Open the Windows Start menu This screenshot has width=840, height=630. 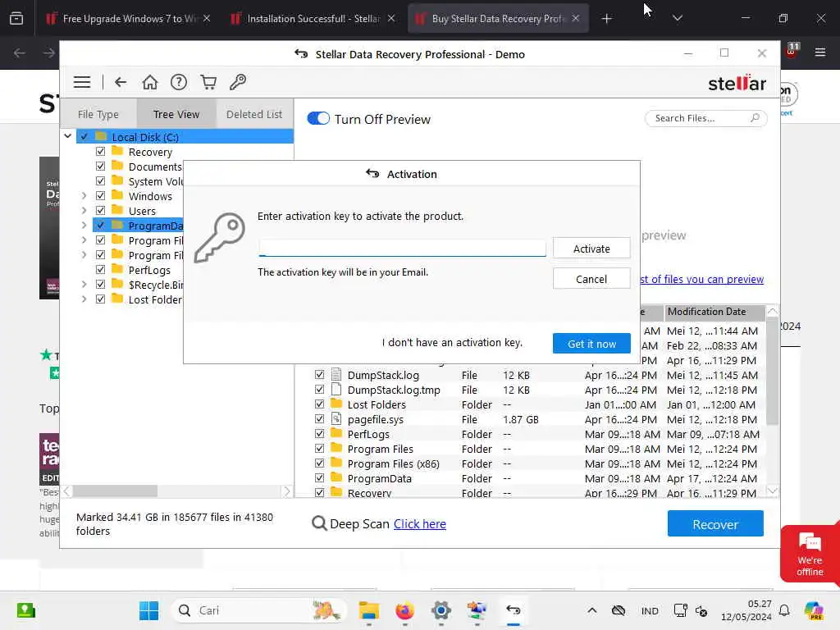click(149, 610)
